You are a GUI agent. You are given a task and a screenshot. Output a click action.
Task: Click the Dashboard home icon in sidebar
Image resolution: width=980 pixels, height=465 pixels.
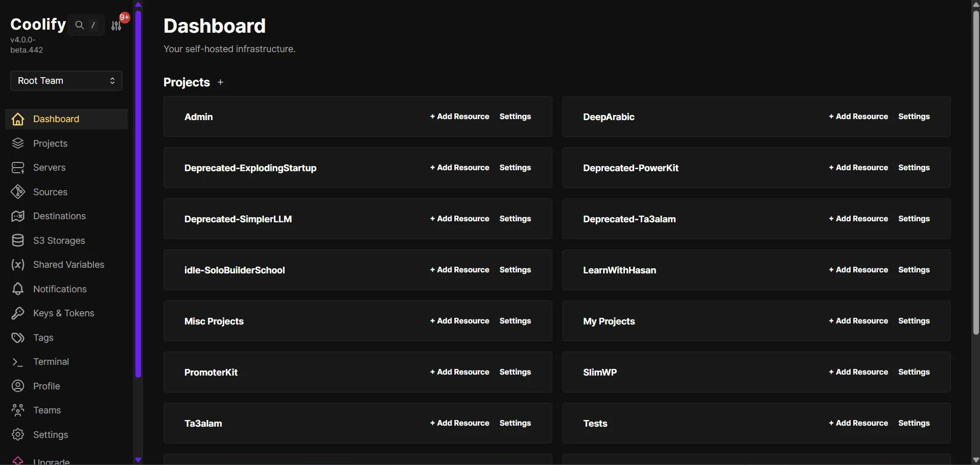(x=18, y=119)
